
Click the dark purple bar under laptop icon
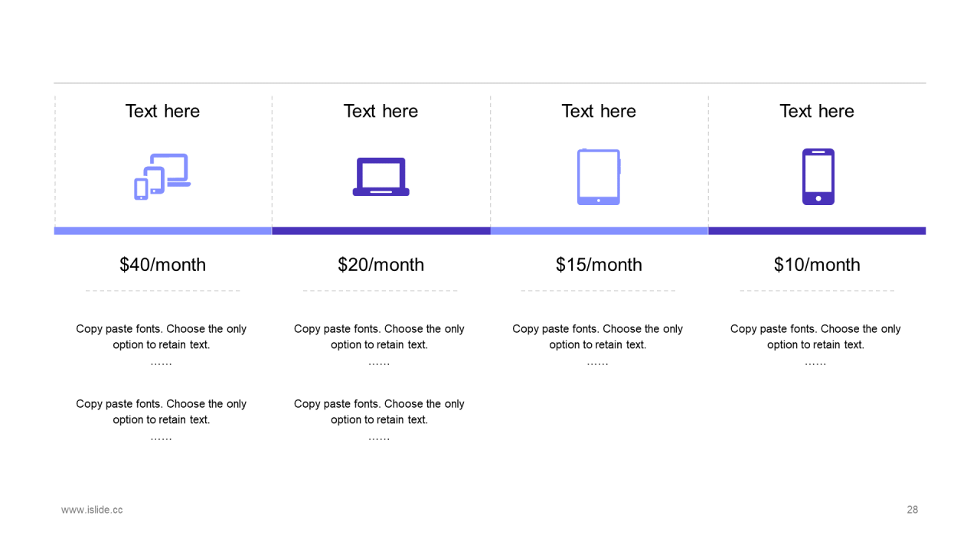click(x=381, y=231)
